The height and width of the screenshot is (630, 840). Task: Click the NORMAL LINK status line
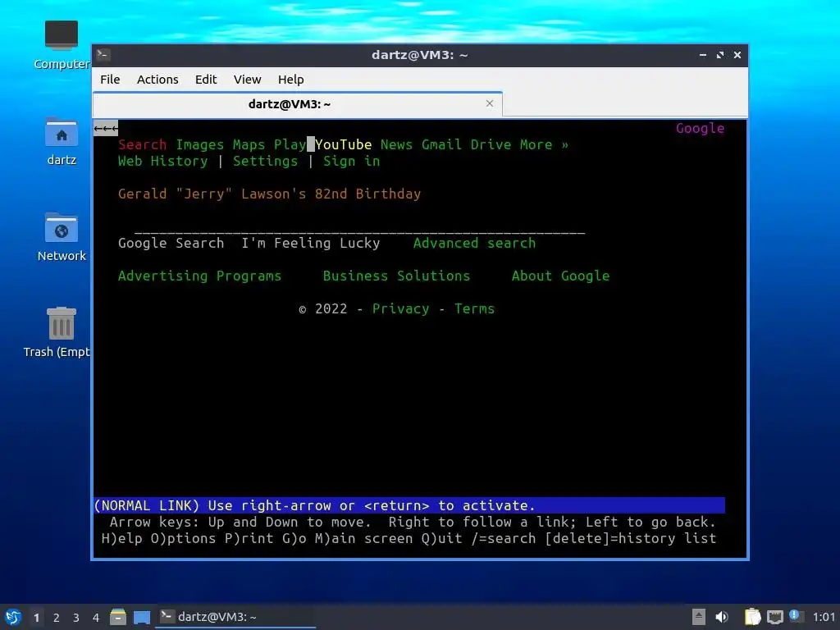click(409, 505)
